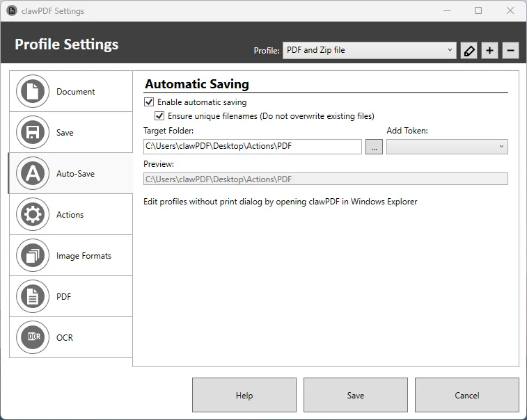Uncheck Ensure unique filenames option
The image size is (527, 420).
[x=159, y=116]
